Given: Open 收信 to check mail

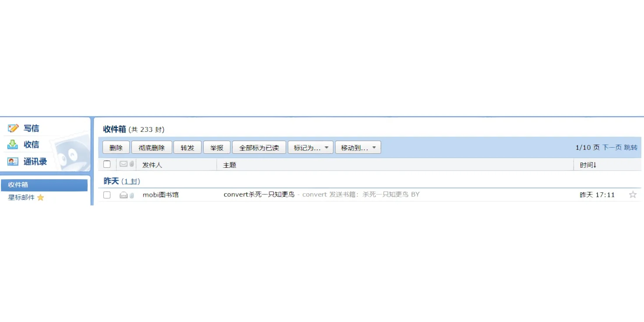Looking at the screenshot, I should coord(31,145).
